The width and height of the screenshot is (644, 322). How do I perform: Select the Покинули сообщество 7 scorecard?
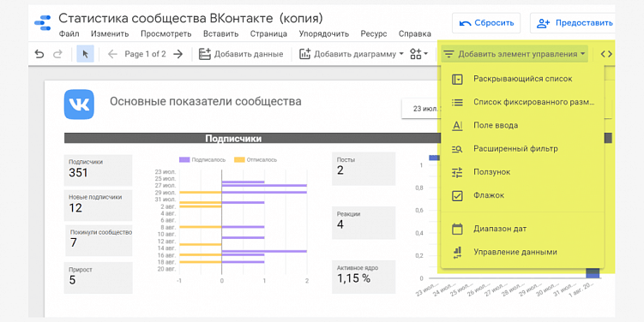(x=99, y=241)
